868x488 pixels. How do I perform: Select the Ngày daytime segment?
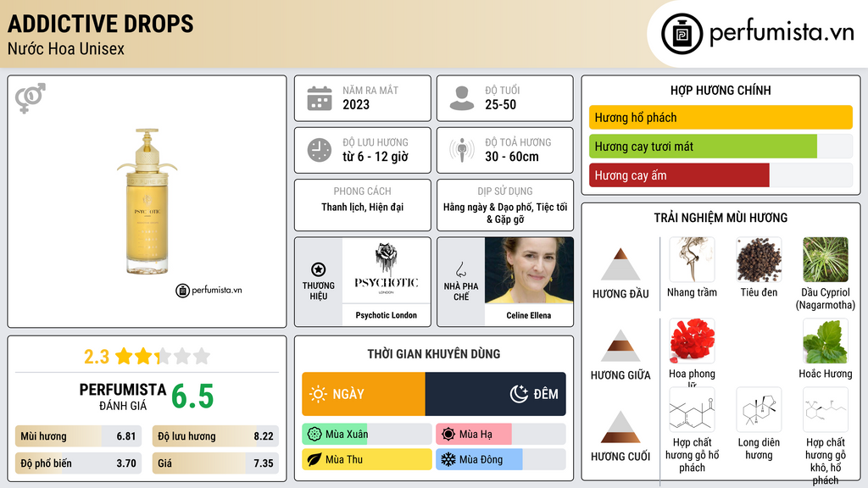click(364, 394)
